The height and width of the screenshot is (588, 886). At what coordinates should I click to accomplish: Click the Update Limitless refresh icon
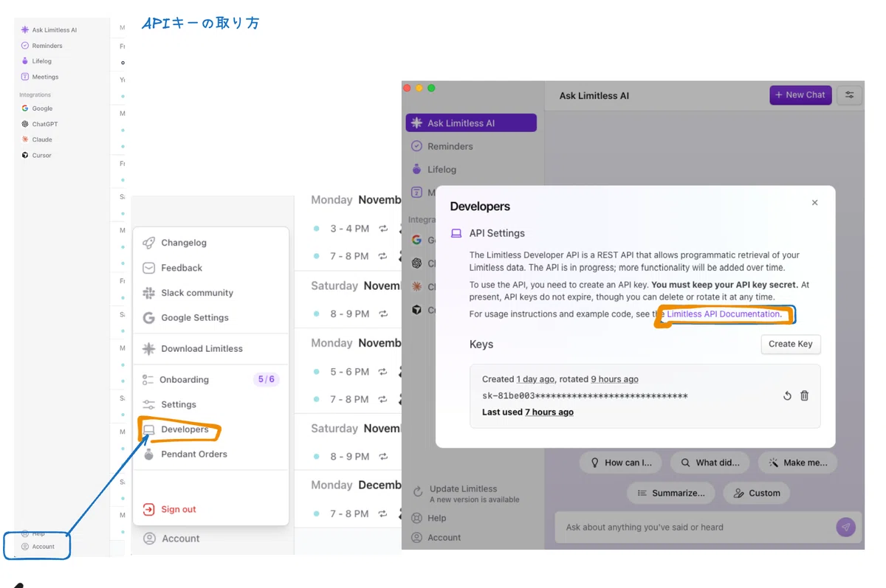418,491
